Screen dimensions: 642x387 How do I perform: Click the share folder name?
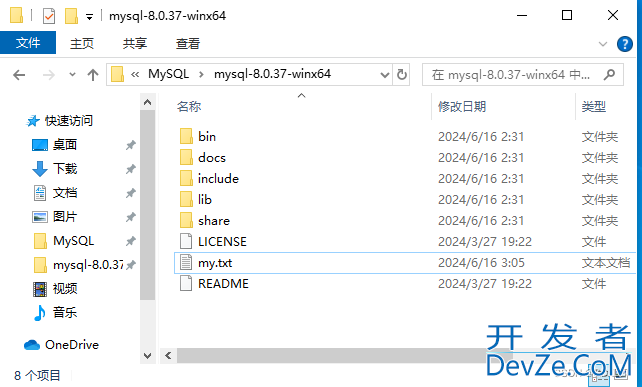coord(214,221)
